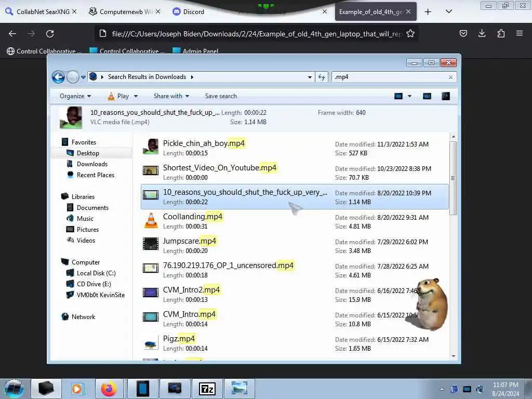Viewport: 532px width, 399px height.
Task: Click the Coollanding VLC cone thumbnail
Action: (151, 220)
